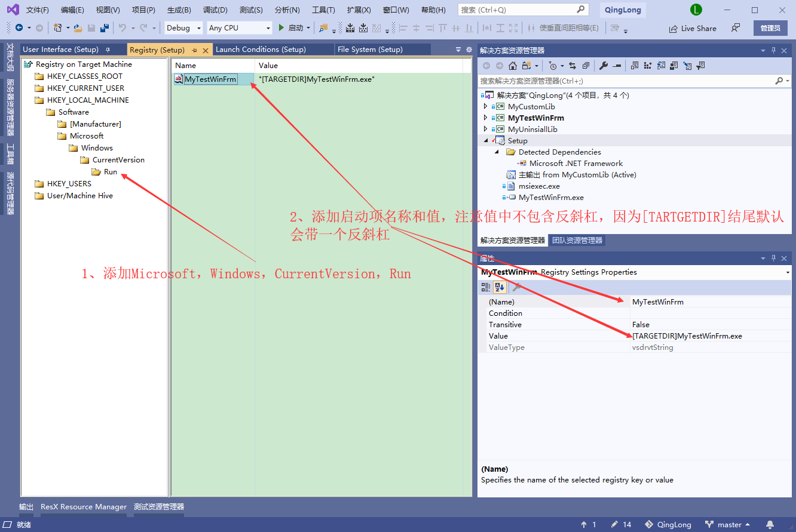This screenshot has width=796, height=532.
Task: Select the [Manufacturer] registry key
Action: [x=95, y=124]
